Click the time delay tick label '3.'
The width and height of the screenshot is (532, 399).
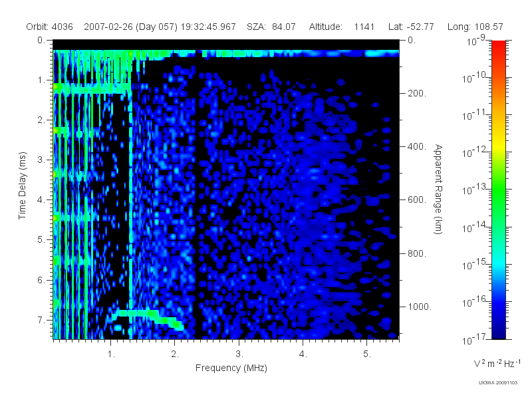click(41, 160)
